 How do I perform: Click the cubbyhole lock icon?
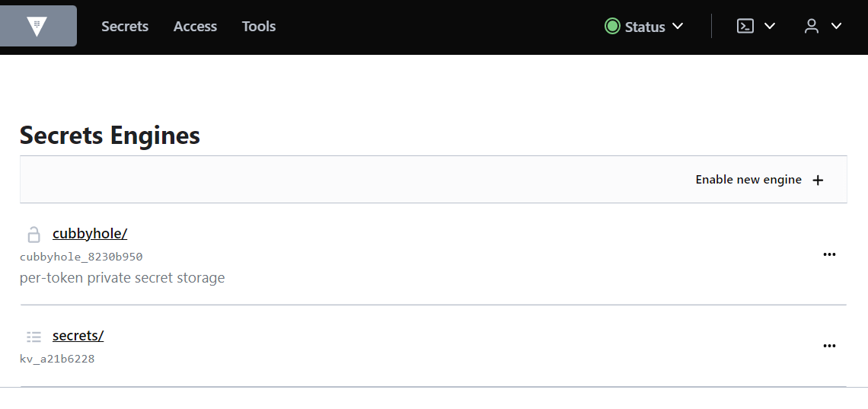click(34, 234)
